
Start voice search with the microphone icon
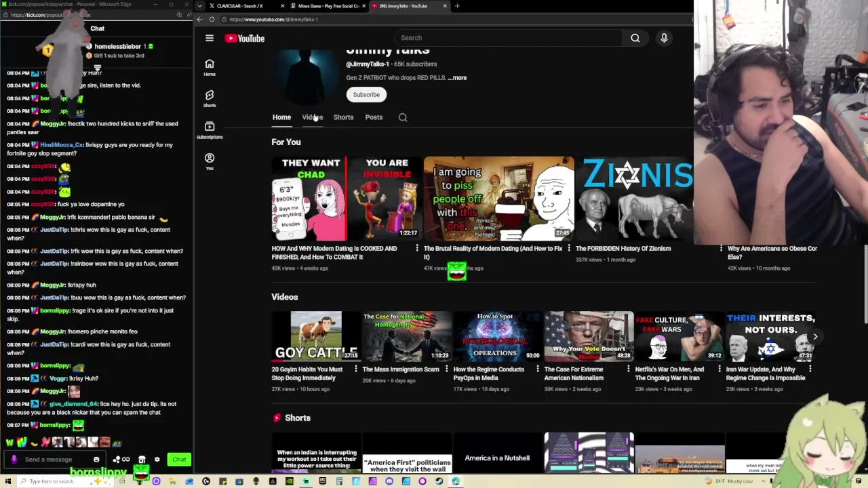[x=664, y=38]
